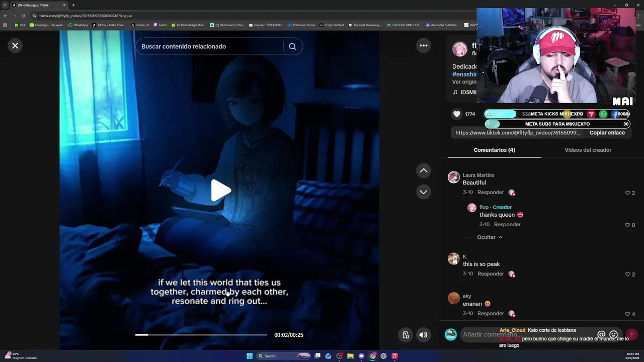Image resolution: width=644 pixels, height=362 pixels.
Task: Click the browser address bar URL
Action: pos(86,16)
